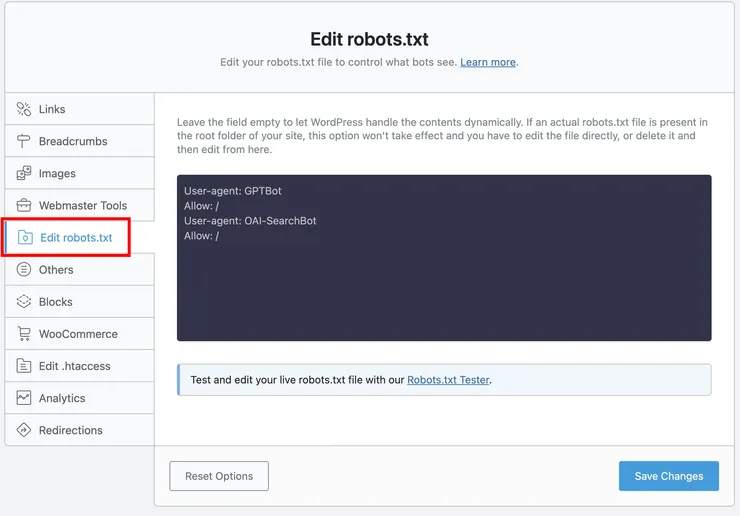Click the Edit .htaccess document icon

pos(24,366)
